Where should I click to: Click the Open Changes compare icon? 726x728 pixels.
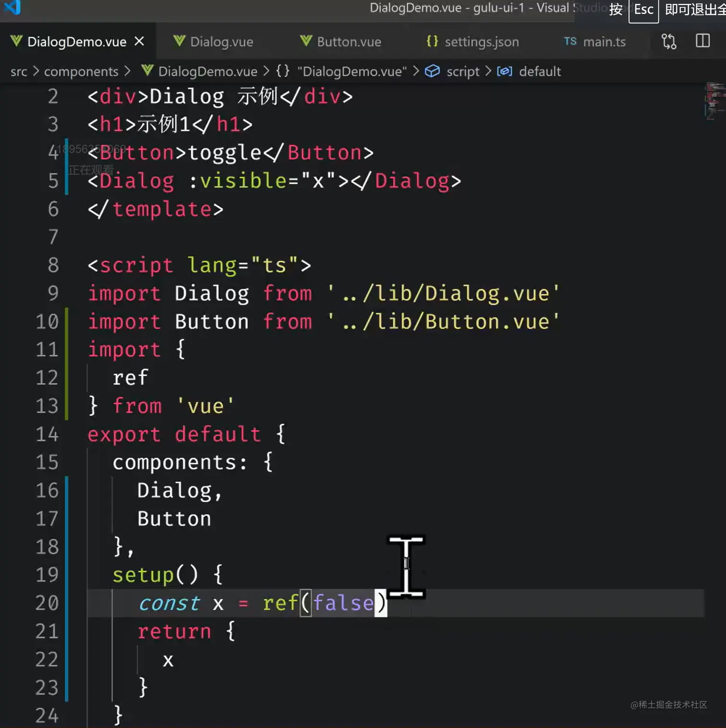pyautogui.click(x=669, y=41)
